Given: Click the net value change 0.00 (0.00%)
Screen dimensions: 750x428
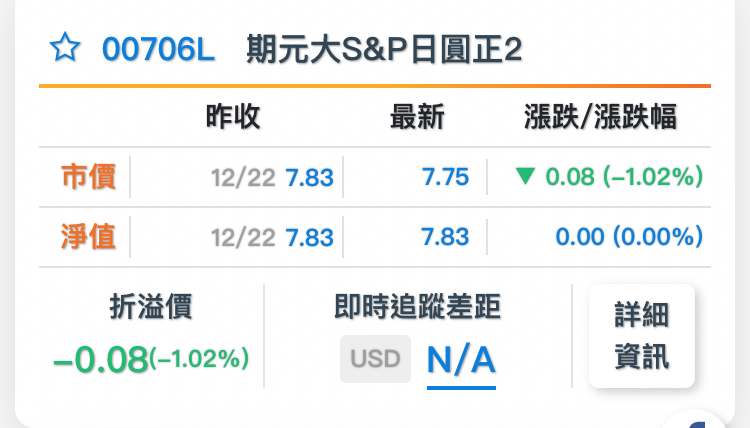Looking at the screenshot, I should (x=629, y=237).
